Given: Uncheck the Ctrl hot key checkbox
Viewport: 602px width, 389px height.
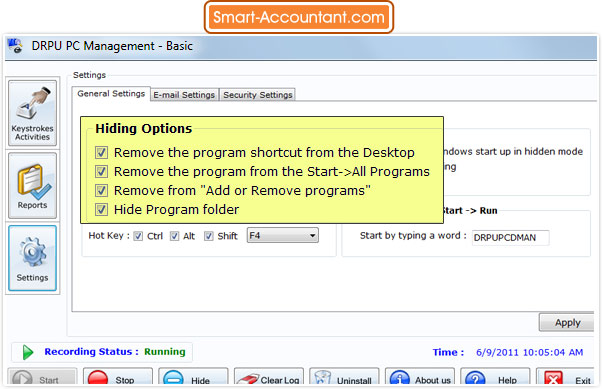Looking at the screenshot, I should pos(138,236).
